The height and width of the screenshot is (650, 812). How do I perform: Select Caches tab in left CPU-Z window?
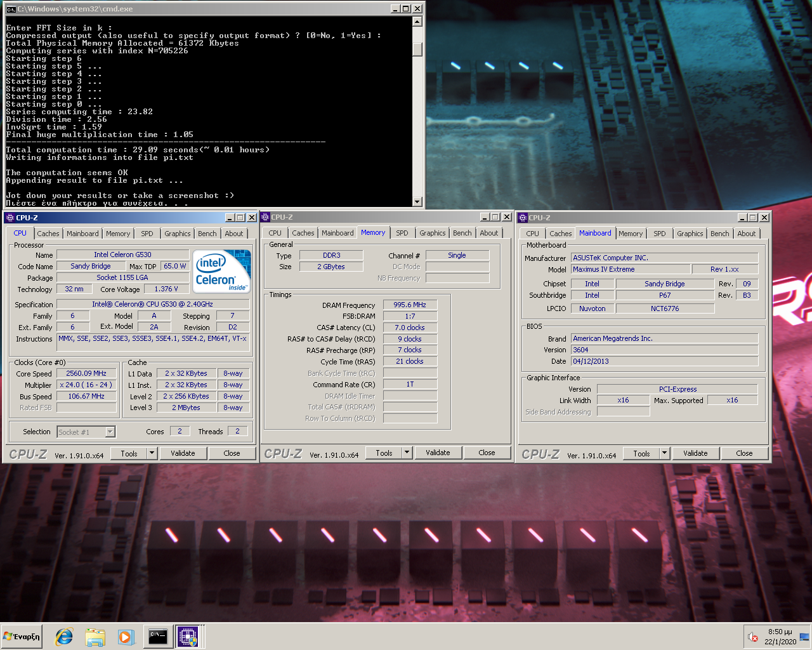pyautogui.click(x=48, y=234)
